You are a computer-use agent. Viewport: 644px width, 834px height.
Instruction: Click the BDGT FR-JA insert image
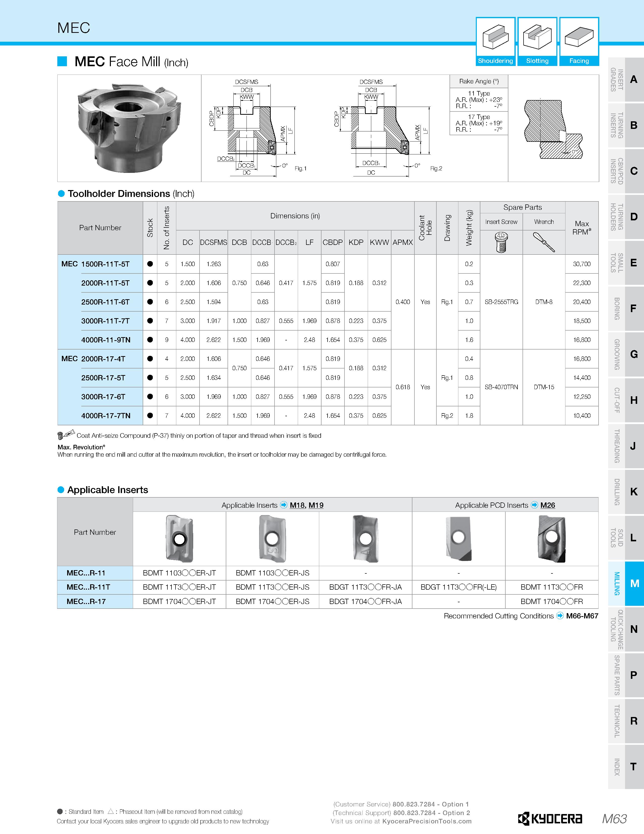pos(365,538)
